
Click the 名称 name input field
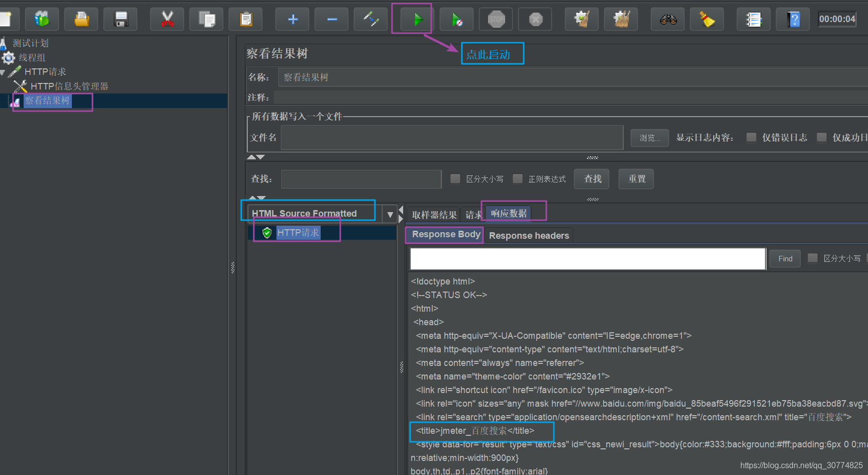[x=573, y=77]
